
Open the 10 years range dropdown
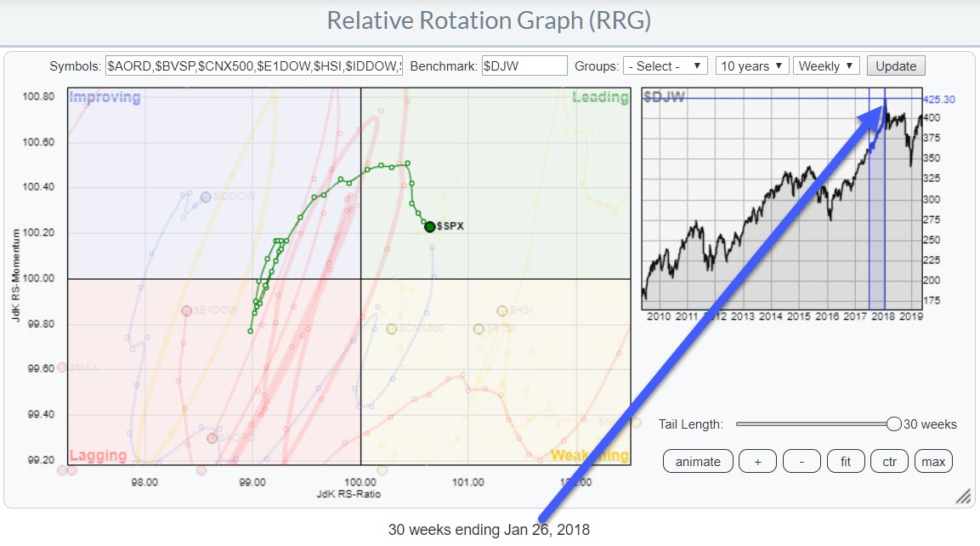pyautogui.click(x=751, y=66)
